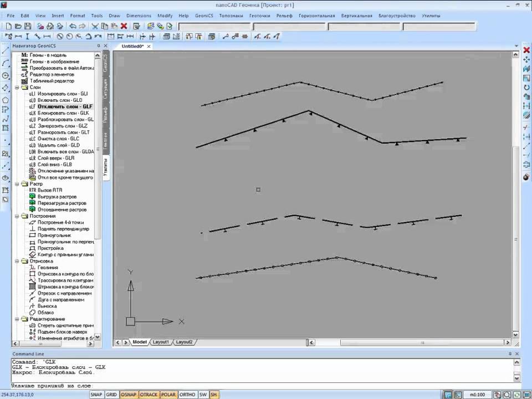Click the Copy icon in toolbar
The height and width of the screenshot is (399, 532).
[x=105, y=26]
